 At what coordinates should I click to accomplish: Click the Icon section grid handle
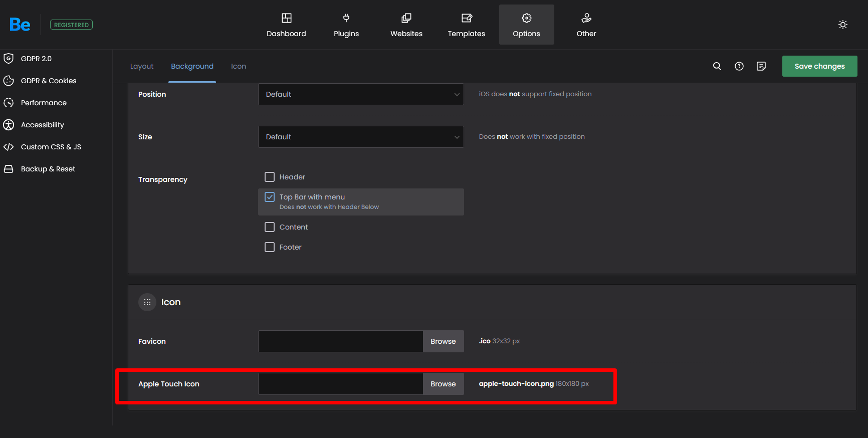[147, 302]
